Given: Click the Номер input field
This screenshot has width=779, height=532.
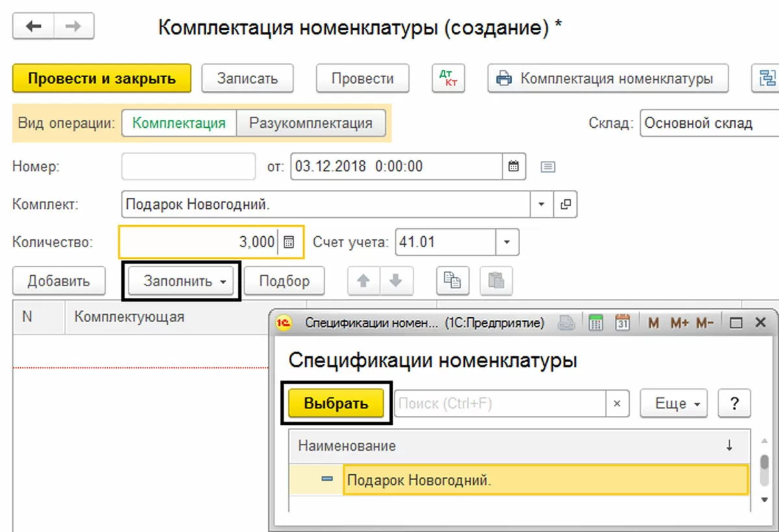Looking at the screenshot, I should coord(188,166).
